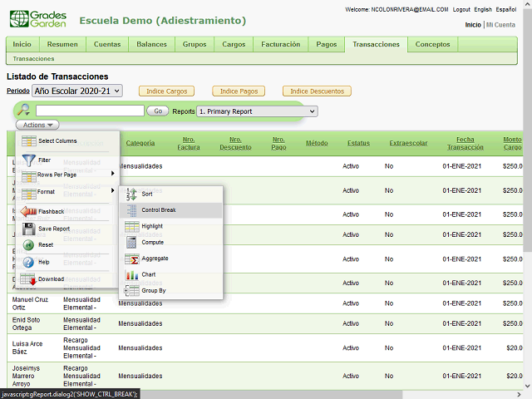Click the report search text field
This screenshot has width=532, height=399.
click(90, 111)
